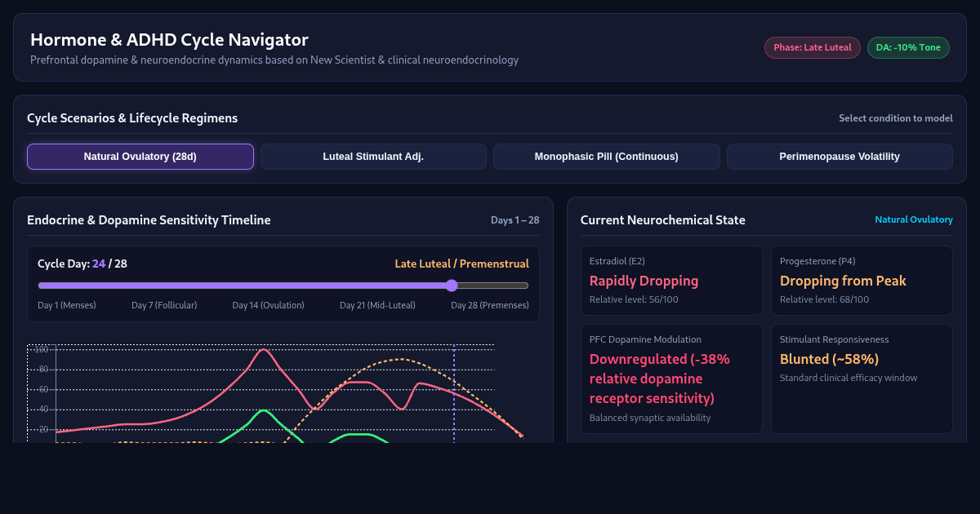Click the Dropping from Peak status text
This screenshot has height=514, width=980.
pyautogui.click(x=843, y=281)
